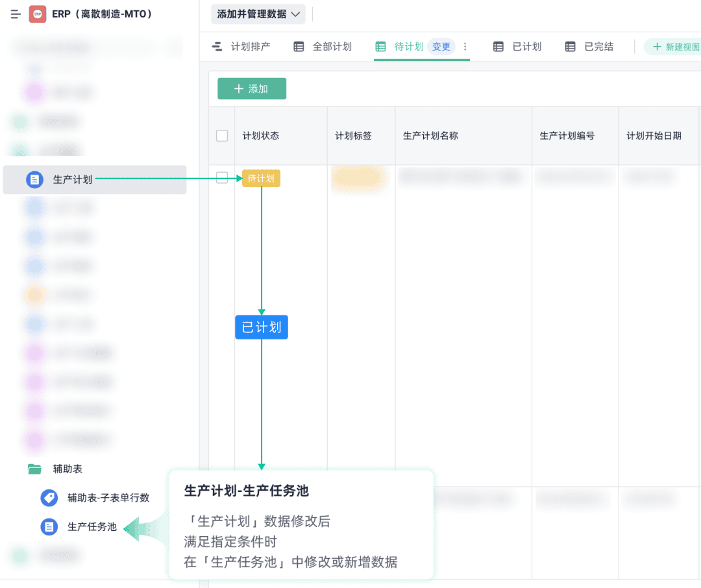
Task: Tick the select-all checkbox in table header
Action: coord(222,136)
